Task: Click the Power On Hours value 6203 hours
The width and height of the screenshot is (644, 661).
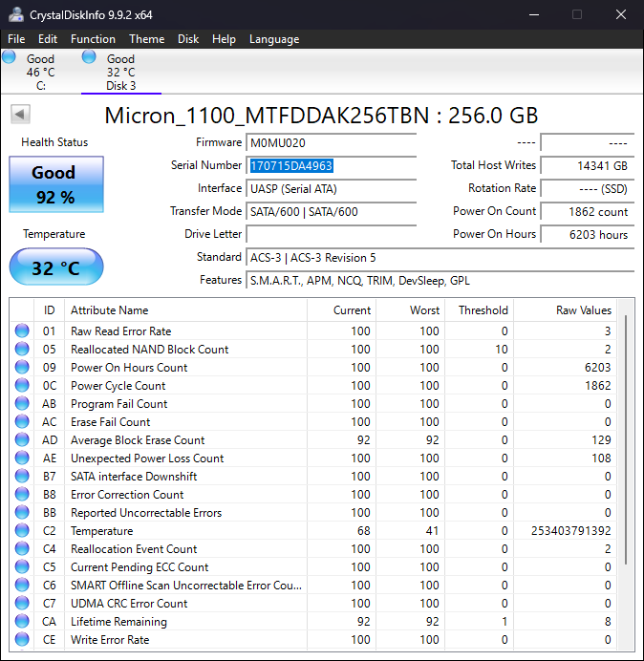Action: pos(587,234)
